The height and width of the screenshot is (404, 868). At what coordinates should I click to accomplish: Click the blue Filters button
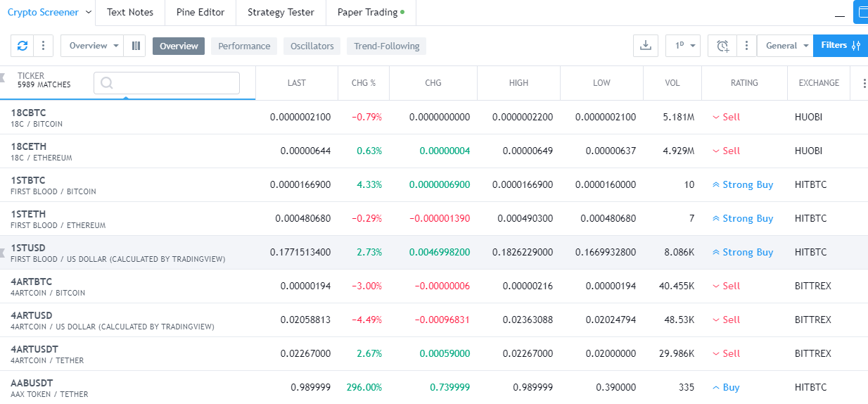(840, 46)
